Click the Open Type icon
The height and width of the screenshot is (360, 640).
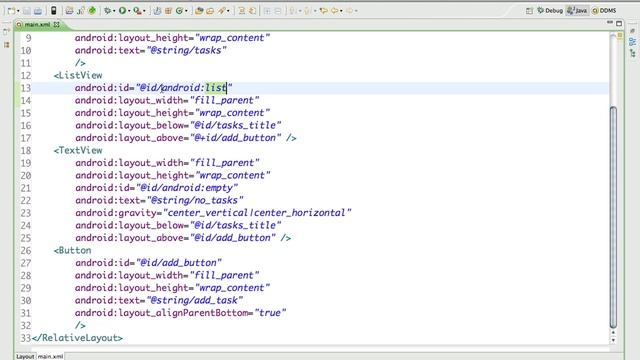[199, 11]
